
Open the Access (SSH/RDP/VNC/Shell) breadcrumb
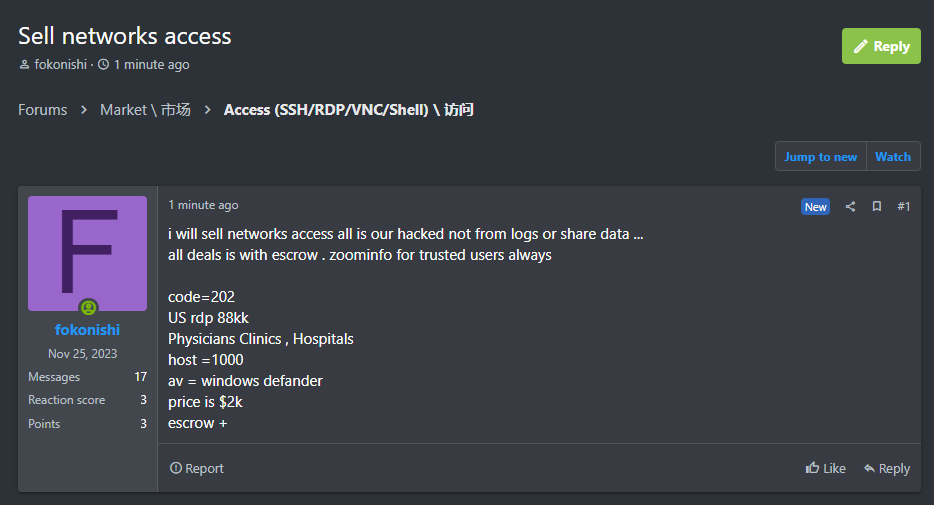coord(348,110)
